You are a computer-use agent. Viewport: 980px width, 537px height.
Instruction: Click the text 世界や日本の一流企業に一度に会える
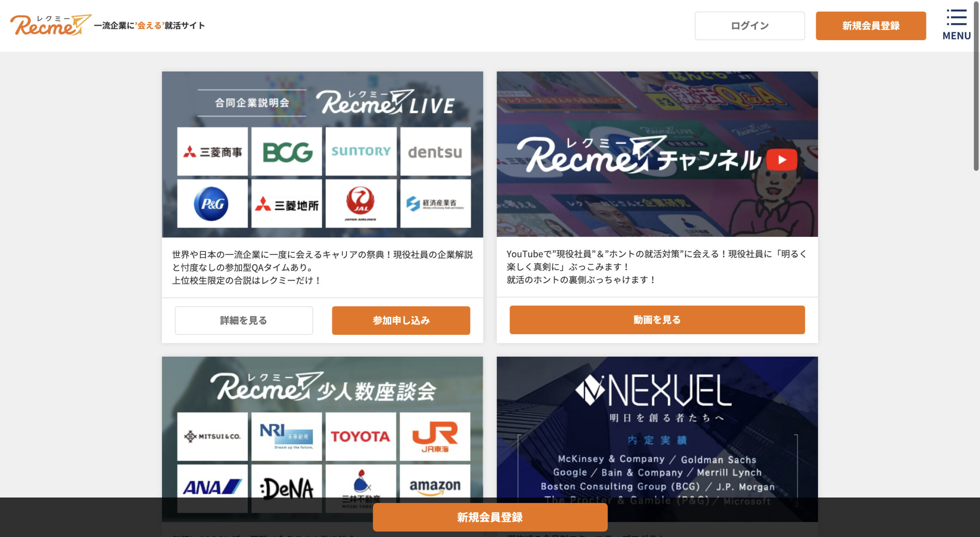(247, 255)
